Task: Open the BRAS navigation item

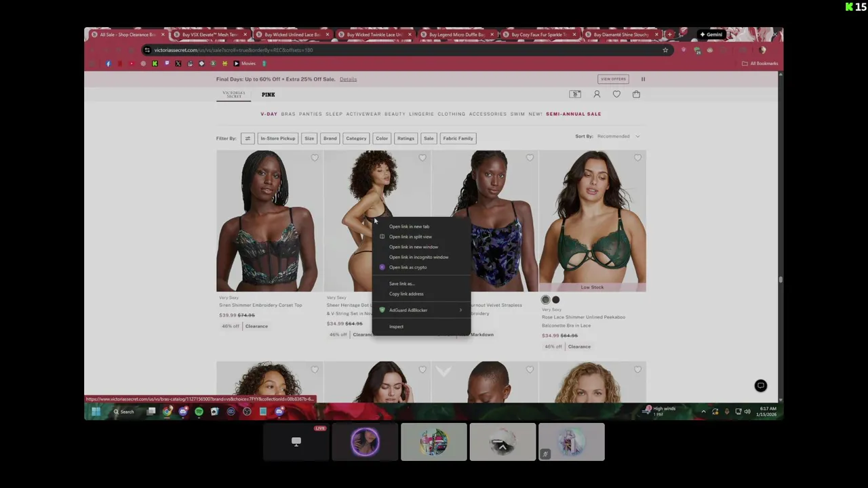Action: click(x=288, y=114)
